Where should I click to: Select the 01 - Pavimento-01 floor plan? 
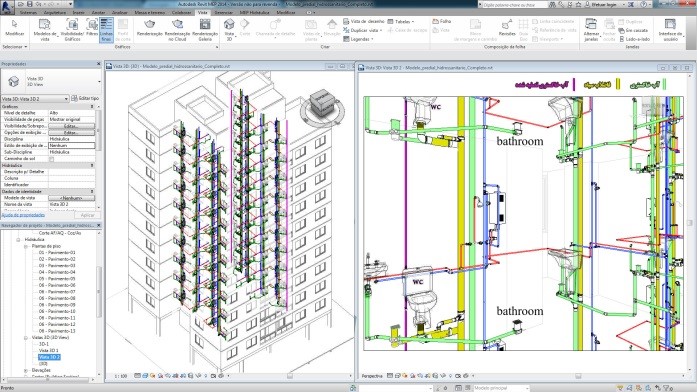[57, 252]
